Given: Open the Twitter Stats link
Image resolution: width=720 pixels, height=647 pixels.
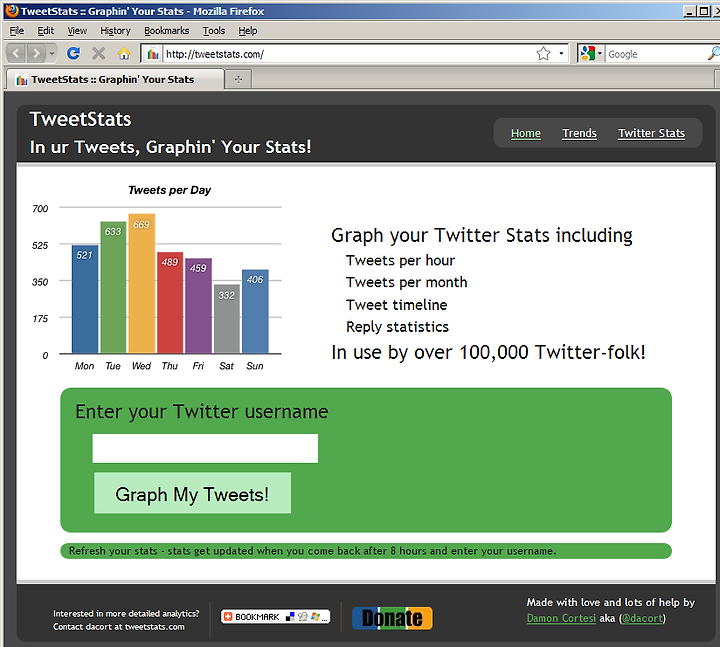Looking at the screenshot, I should [651, 133].
